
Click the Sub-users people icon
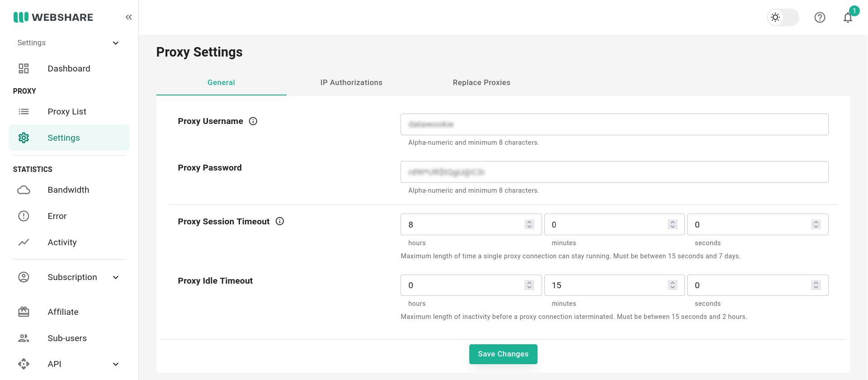point(24,338)
